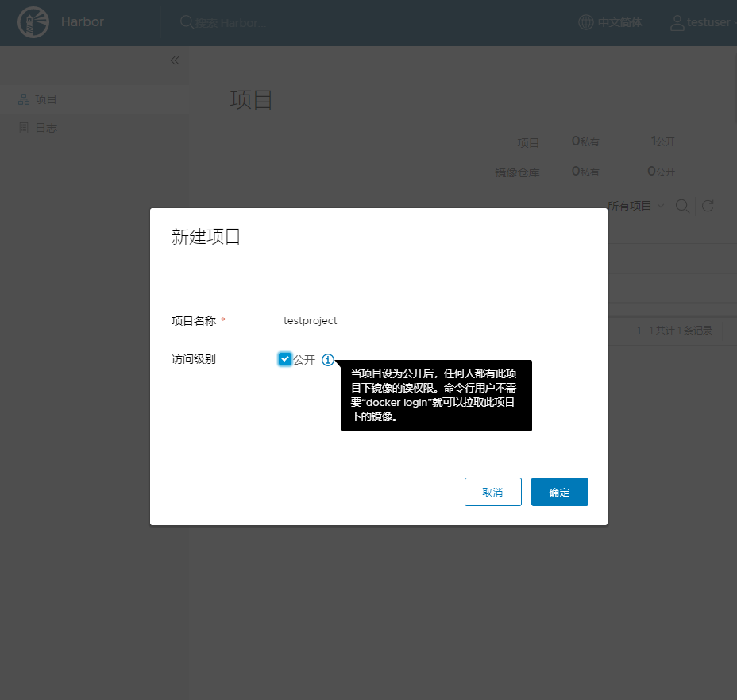This screenshot has width=737, height=700.
Task: Open the 所有项目 filter dropdown
Action: [x=636, y=206]
